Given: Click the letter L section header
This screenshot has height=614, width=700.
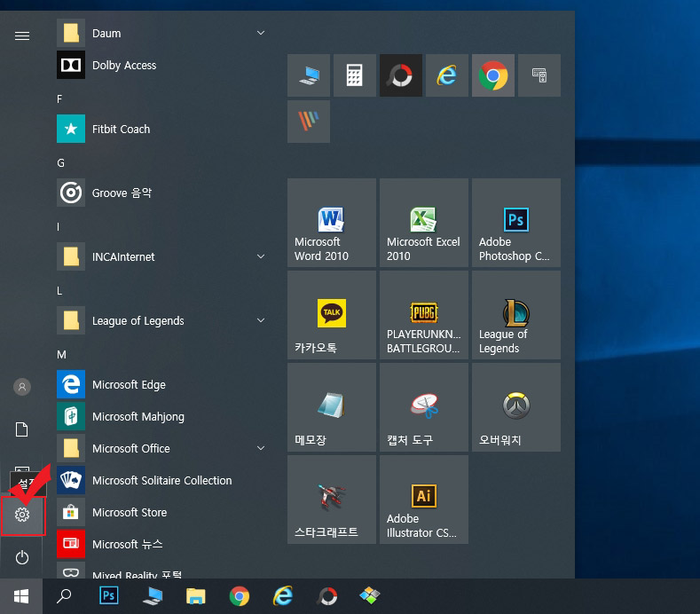Looking at the screenshot, I should click(x=59, y=291).
